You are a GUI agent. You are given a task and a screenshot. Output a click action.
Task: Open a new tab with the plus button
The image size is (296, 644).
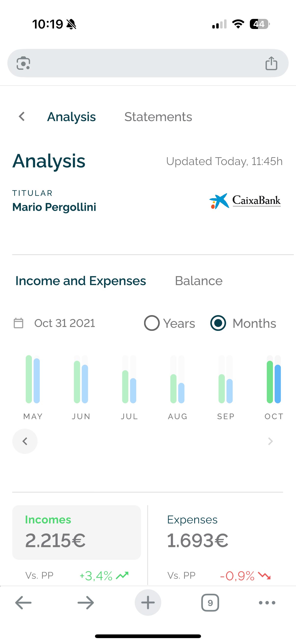[148, 602]
